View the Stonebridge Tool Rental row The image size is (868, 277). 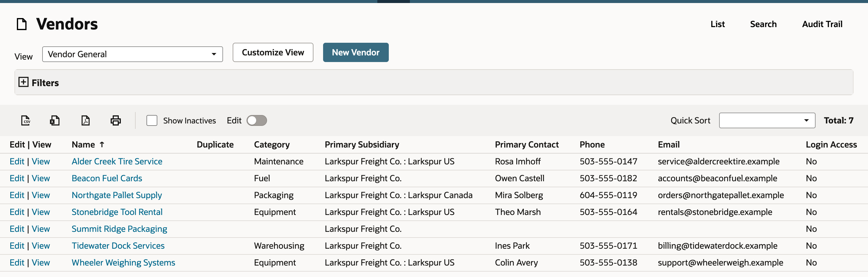click(41, 212)
